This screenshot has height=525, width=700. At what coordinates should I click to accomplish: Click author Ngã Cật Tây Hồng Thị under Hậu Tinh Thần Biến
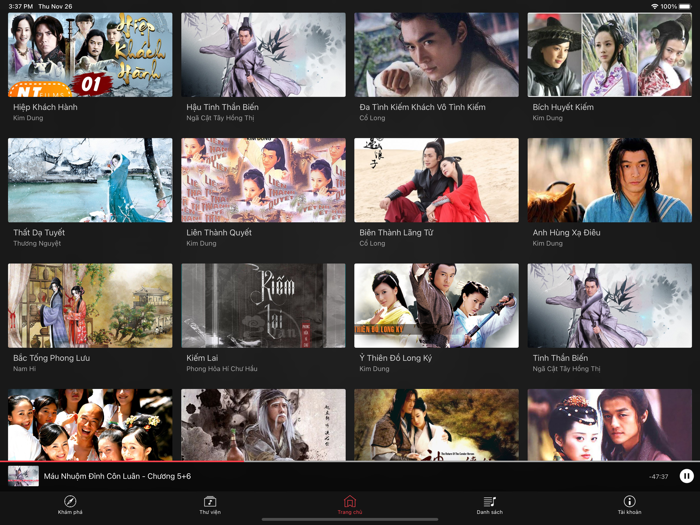(220, 118)
